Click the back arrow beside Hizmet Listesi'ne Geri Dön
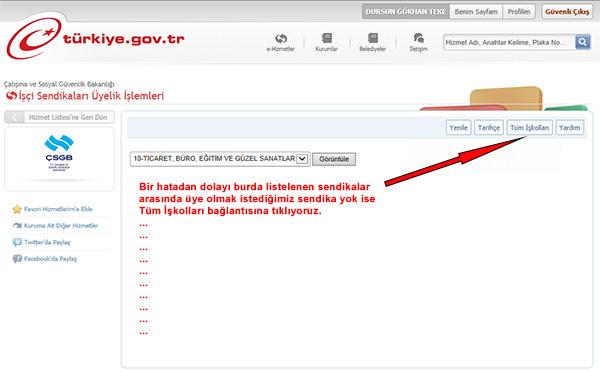Viewport: 600px width, 372px height. click(x=14, y=117)
